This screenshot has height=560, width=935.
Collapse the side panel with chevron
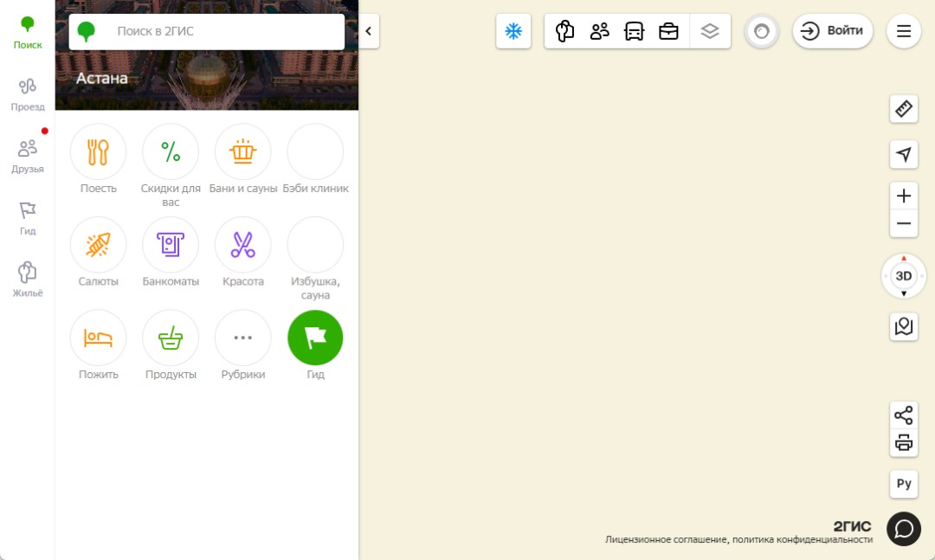coord(369,31)
